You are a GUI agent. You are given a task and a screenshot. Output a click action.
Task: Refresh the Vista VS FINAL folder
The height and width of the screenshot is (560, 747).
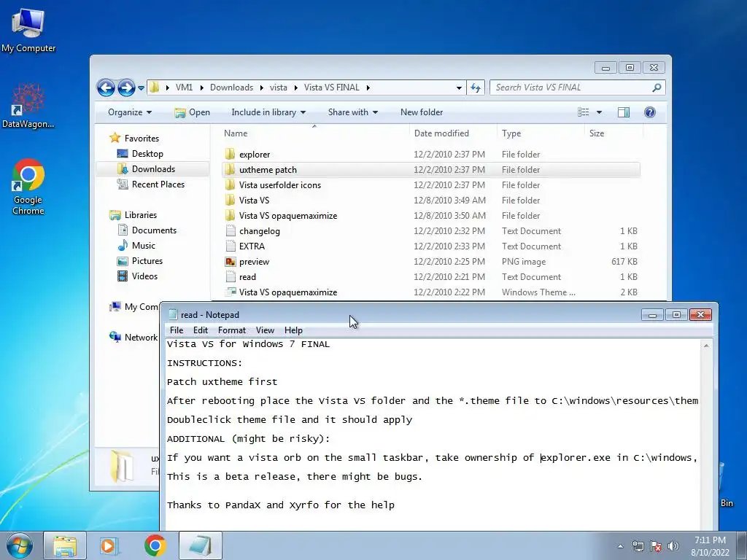point(476,87)
